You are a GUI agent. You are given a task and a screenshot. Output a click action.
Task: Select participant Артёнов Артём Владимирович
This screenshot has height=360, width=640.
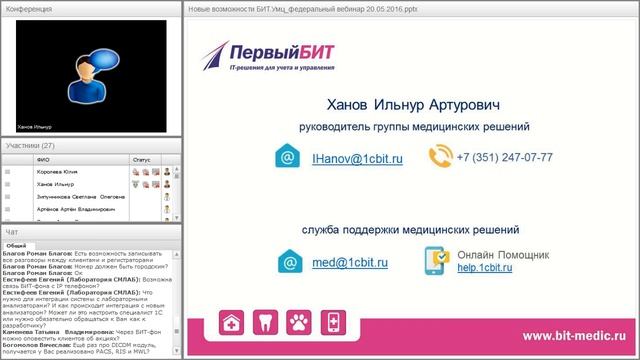click(x=76, y=209)
